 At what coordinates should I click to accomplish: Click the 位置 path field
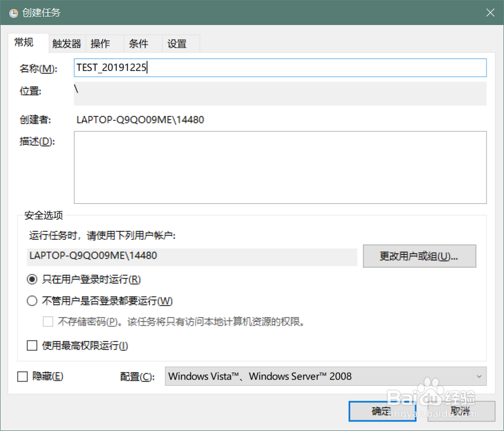click(x=280, y=94)
